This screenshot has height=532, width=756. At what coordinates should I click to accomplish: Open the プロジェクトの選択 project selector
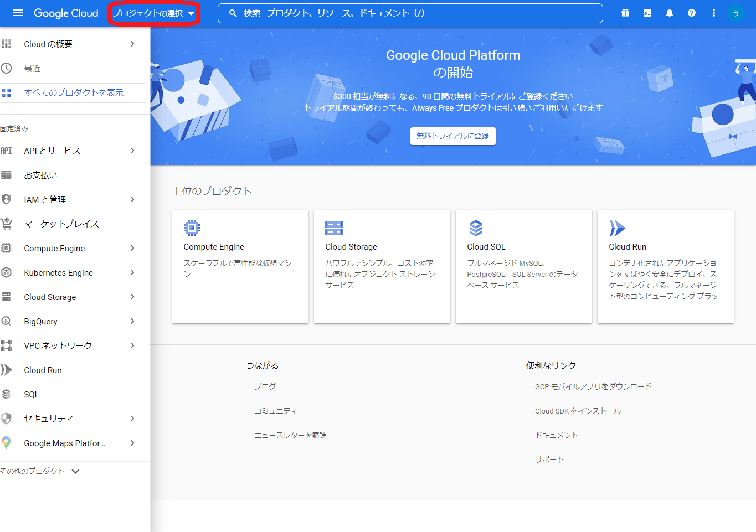153,12
